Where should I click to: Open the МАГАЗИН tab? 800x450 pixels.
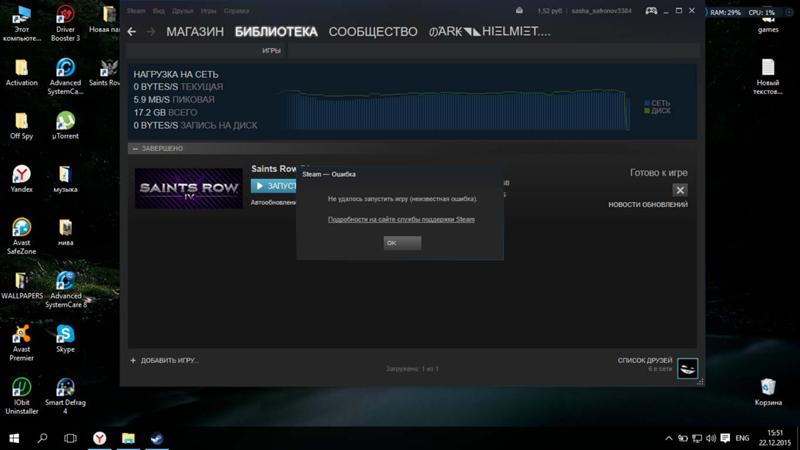[195, 32]
